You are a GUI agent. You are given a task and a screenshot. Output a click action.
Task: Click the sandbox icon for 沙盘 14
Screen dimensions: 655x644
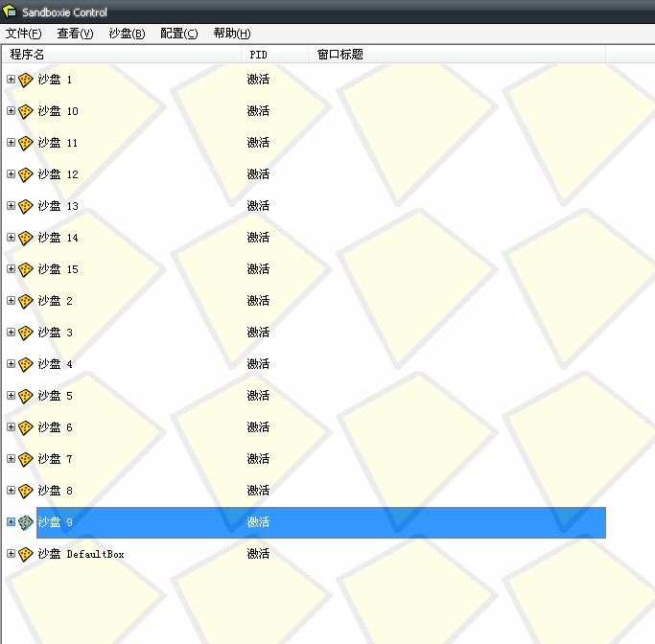[26, 238]
